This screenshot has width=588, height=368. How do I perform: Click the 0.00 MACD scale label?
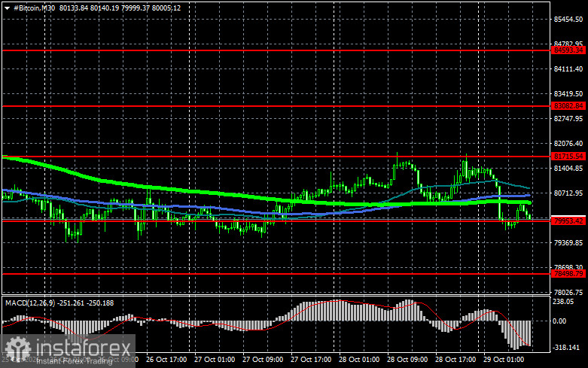pyautogui.click(x=559, y=321)
